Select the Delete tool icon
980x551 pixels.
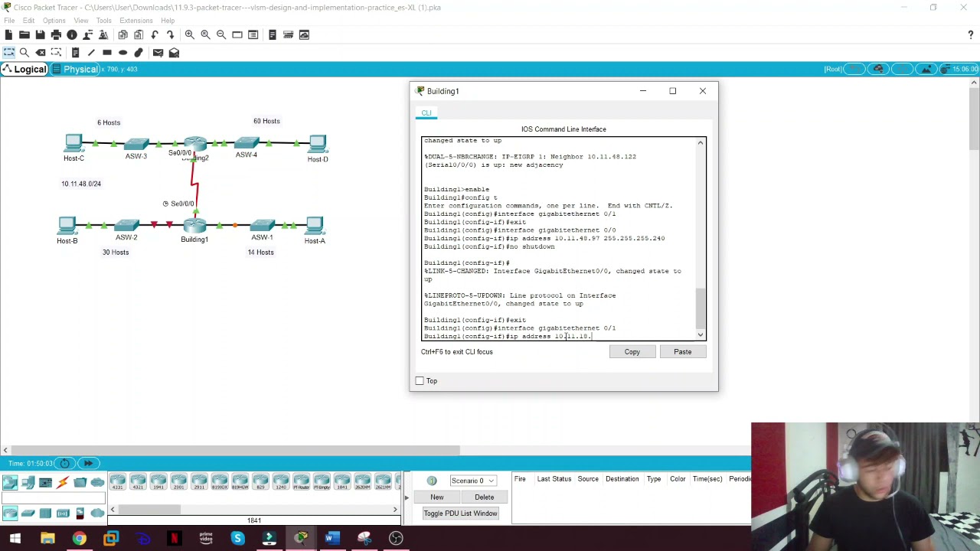tap(41, 53)
